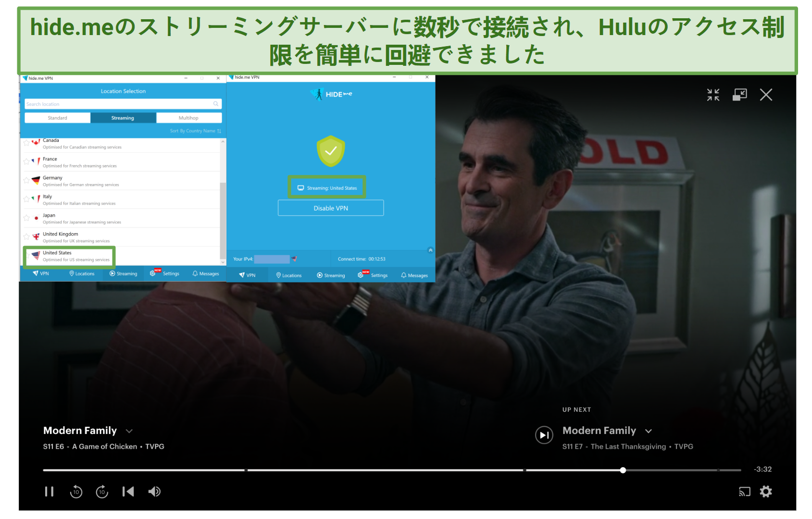
Task: Open Settings in Location Selection window
Action: click(165, 273)
